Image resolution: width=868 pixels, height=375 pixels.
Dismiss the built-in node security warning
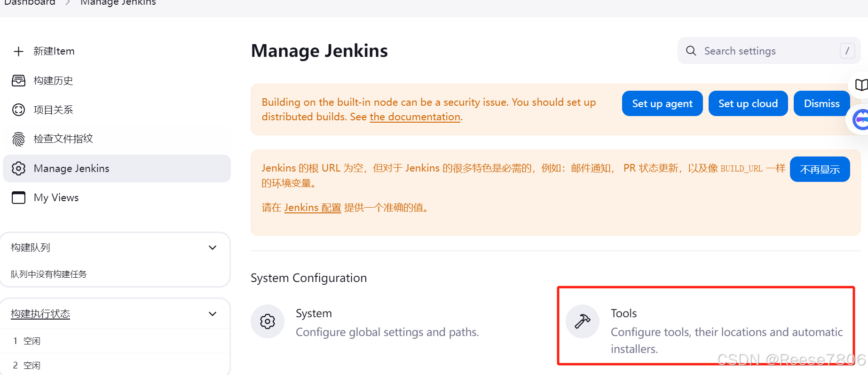click(x=821, y=103)
